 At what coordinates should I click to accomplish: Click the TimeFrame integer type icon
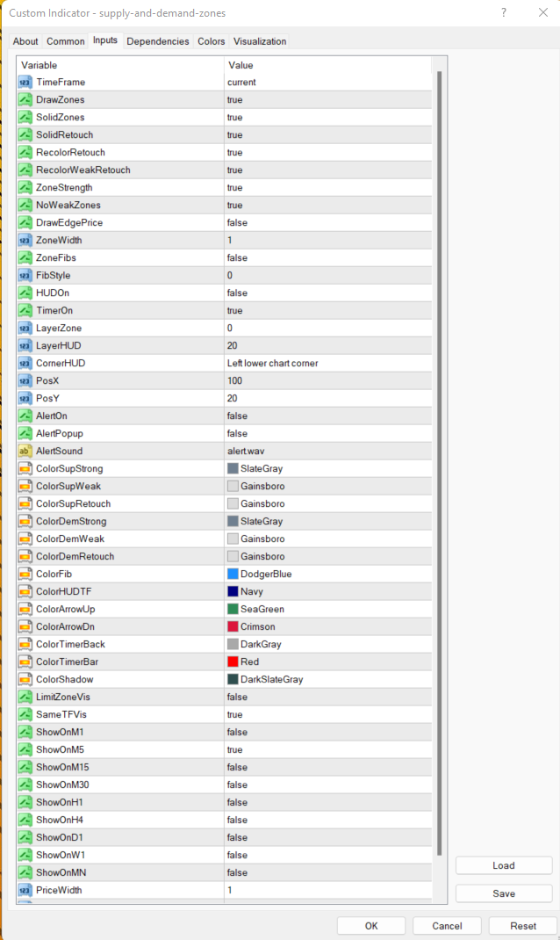tap(25, 82)
